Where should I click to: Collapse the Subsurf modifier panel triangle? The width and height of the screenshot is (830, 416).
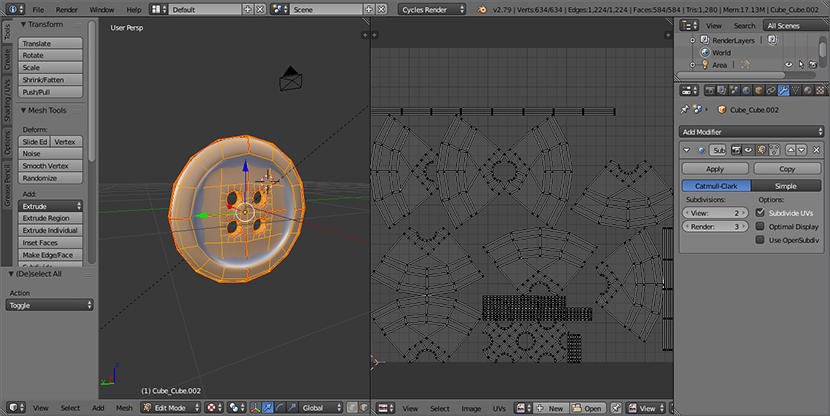pyautogui.click(x=687, y=150)
